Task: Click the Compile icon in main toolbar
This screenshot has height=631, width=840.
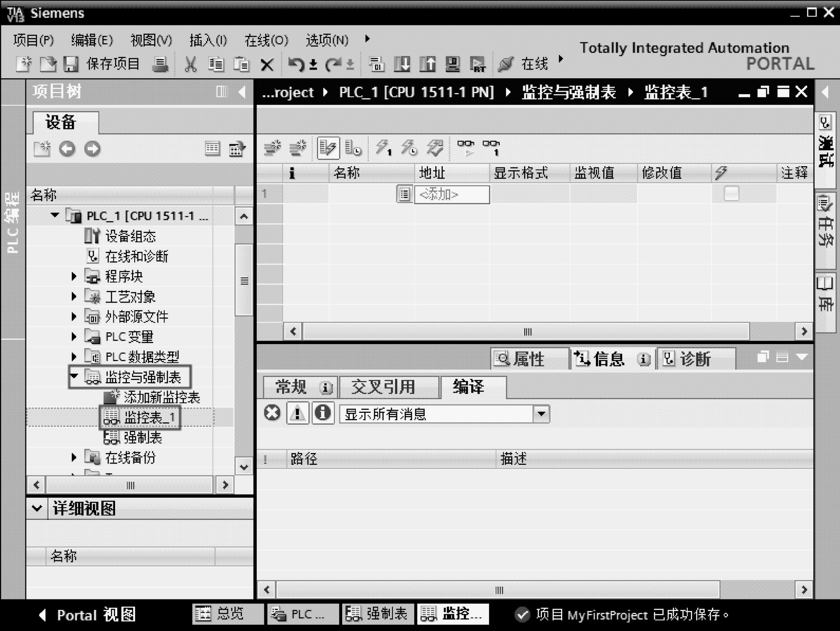Action: click(x=376, y=65)
